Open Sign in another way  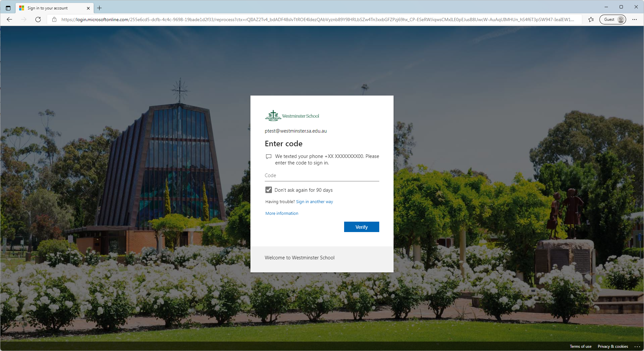[314, 201]
